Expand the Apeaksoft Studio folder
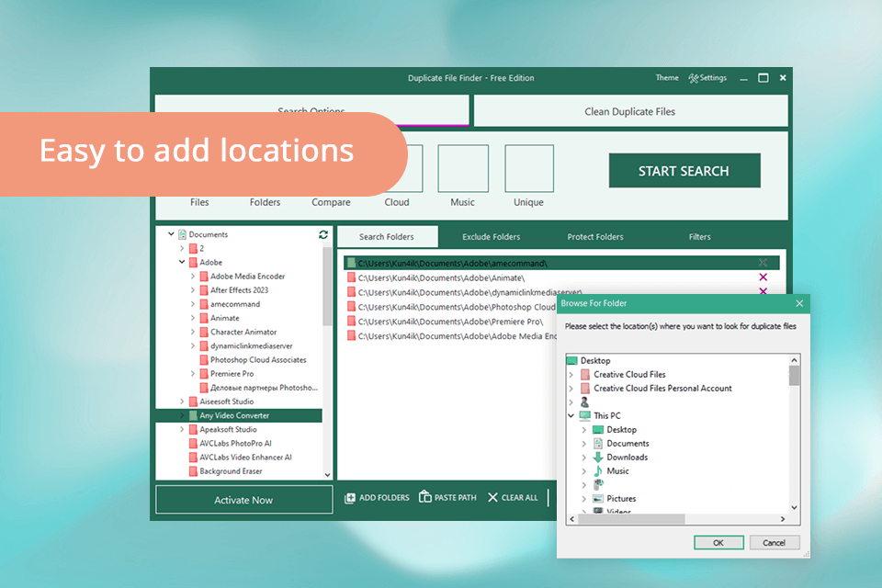The height and width of the screenshot is (588, 882). coord(182,429)
